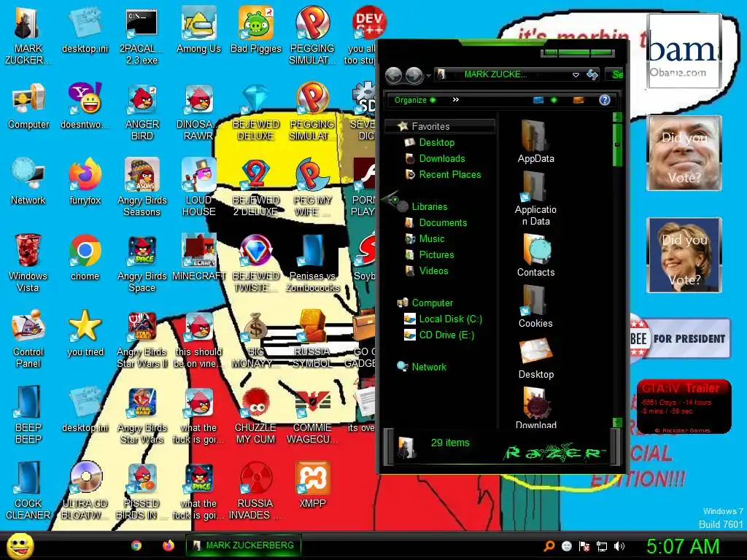Select the BIG MONAYY money bag icon
The height and width of the screenshot is (560, 747).
coord(256,340)
